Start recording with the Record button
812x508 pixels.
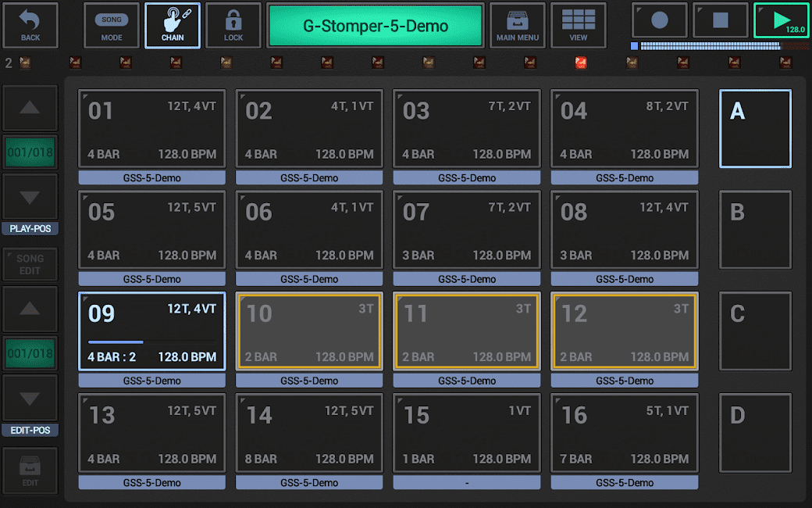point(659,20)
